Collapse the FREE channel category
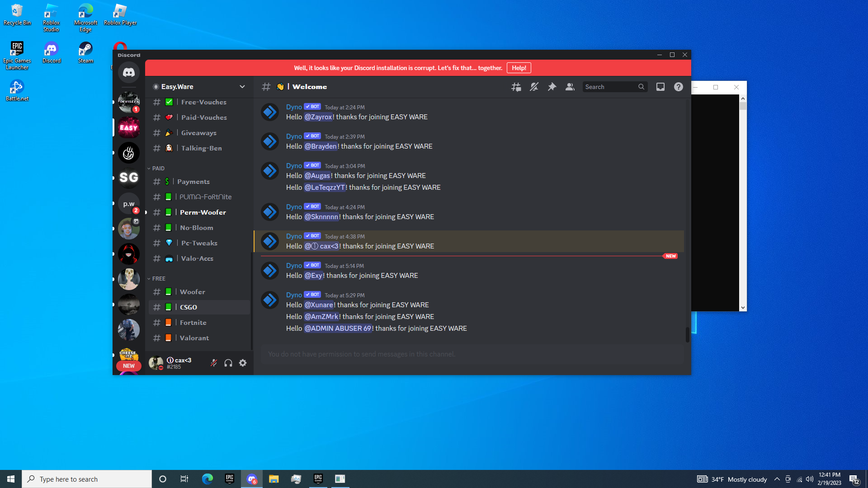Screen dimensions: 868x488 pyautogui.click(x=158, y=278)
